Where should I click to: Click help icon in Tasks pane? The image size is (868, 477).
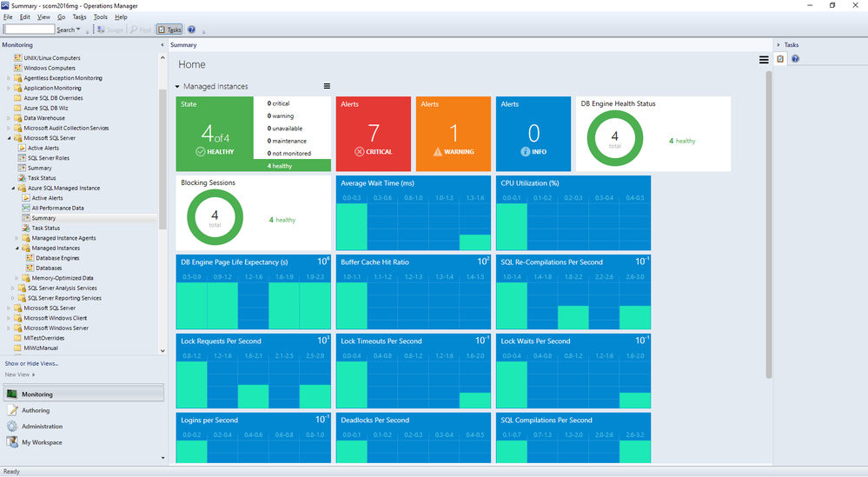[x=796, y=59]
